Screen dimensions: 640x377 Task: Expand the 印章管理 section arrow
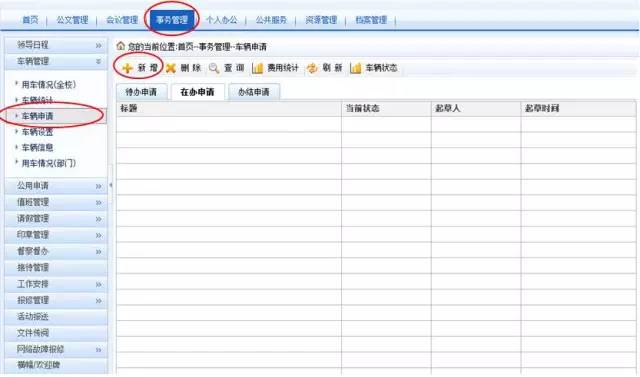tap(98, 235)
